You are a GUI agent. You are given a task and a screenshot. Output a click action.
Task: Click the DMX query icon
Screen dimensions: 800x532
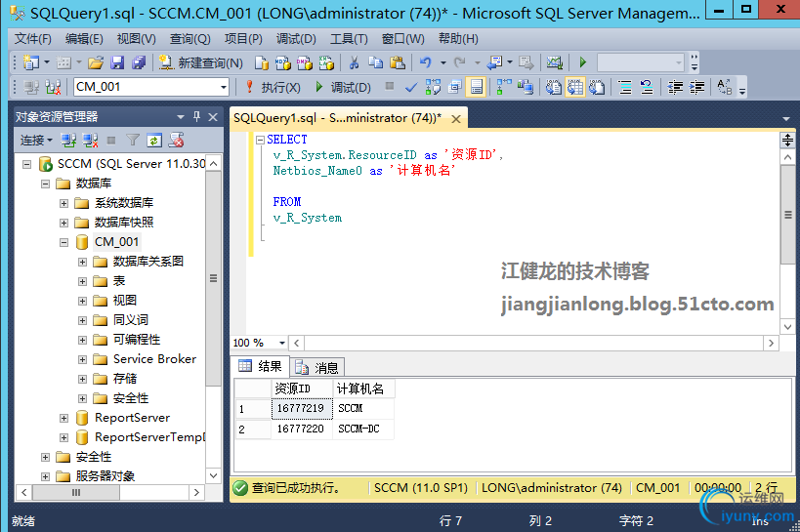pos(305,62)
